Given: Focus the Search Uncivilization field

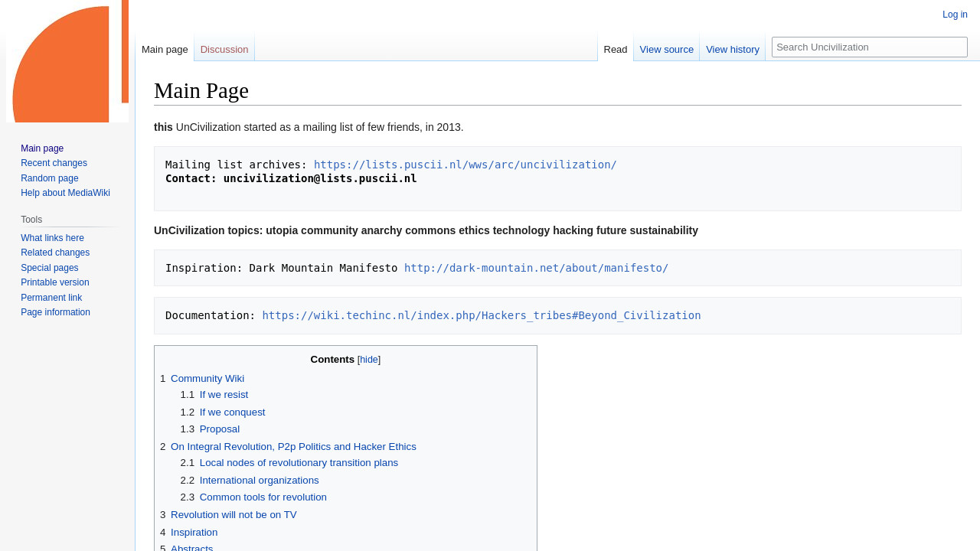Looking at the screenshot, I should pos(869,47).
